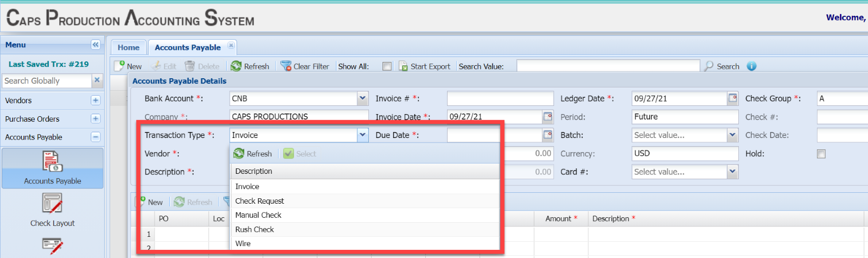
Task: Toggle the Hold checkbox
Action: point(821,154)
